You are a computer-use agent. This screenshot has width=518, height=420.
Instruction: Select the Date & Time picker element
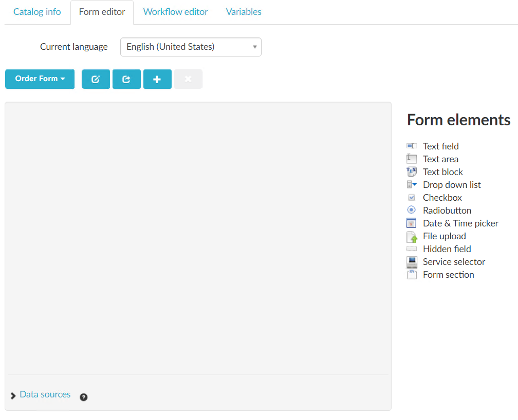tap(460, 223)
